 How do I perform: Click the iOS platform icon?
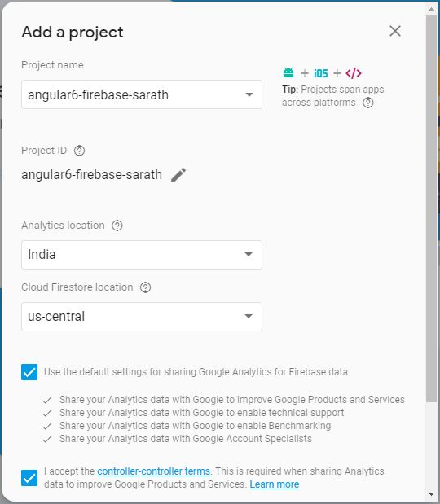tap(321, 73)
